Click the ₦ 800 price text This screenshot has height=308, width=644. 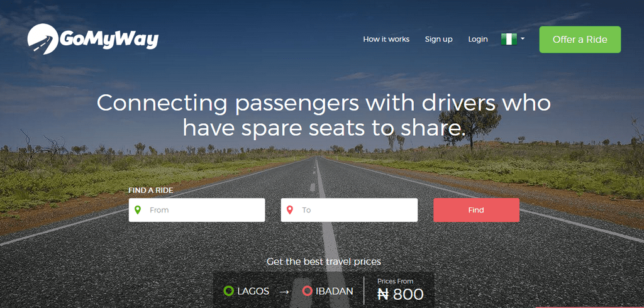click(x=400, y=294)
